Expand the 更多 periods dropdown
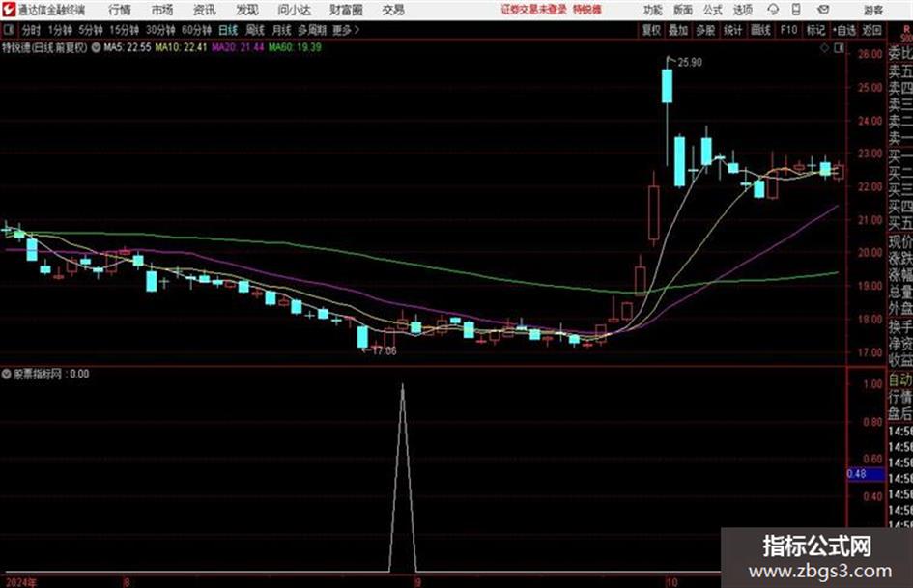The image size is (913, 588). [346, 30]
